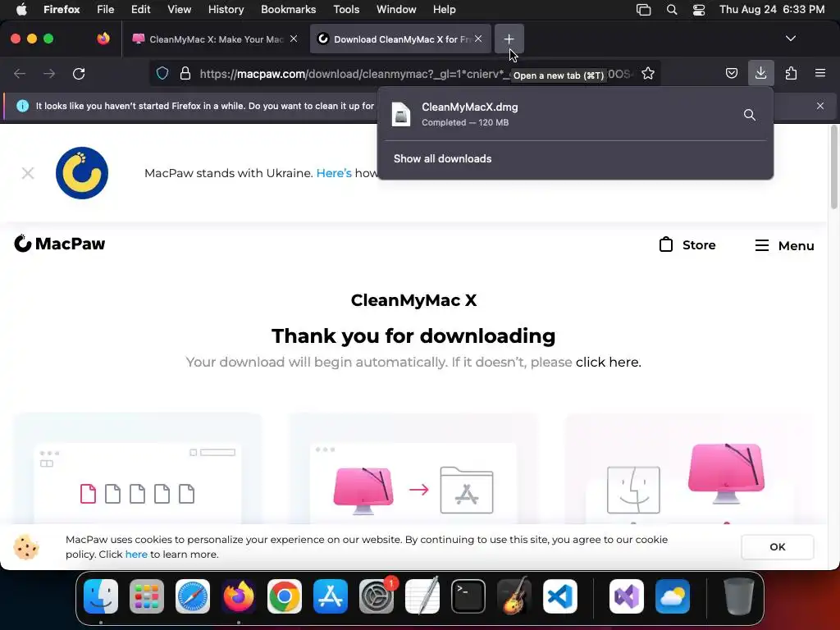Screen dimensions: 840x630
Task: Open the Window menu
Action: click(396, 9)
